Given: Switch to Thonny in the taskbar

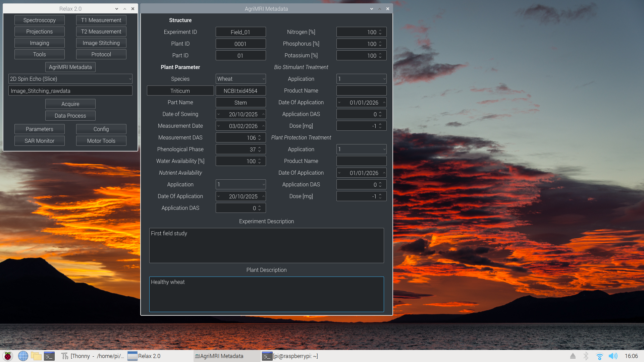Looking at the screenshot, I should pyautogui.click(x=93, y=356).
